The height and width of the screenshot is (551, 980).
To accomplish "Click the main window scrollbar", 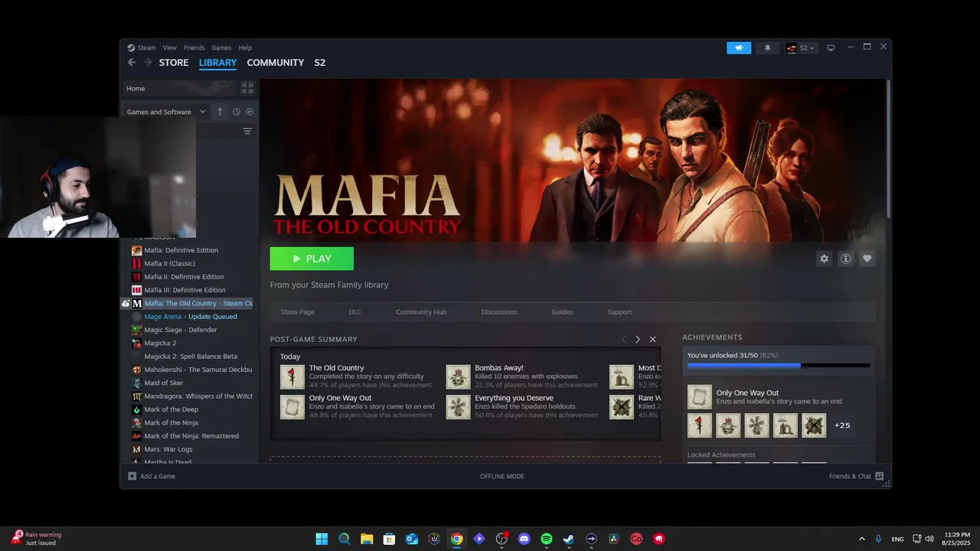I will 888,149.
